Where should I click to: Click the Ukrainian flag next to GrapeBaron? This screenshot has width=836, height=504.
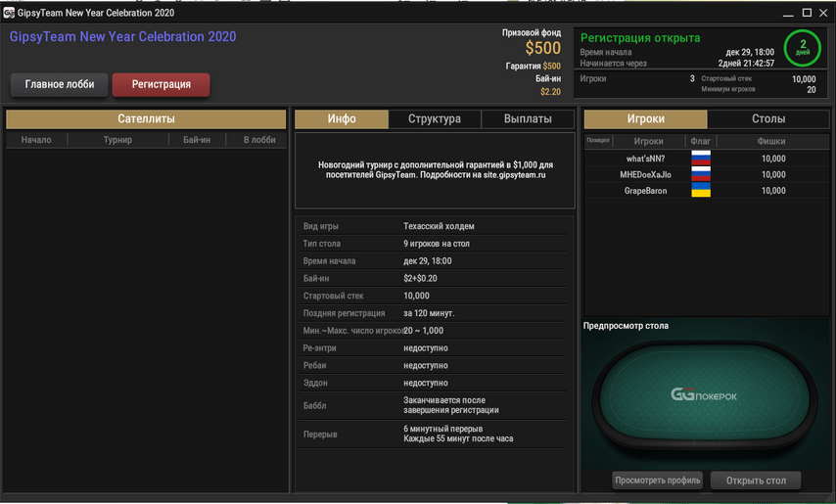click(701, 190)
